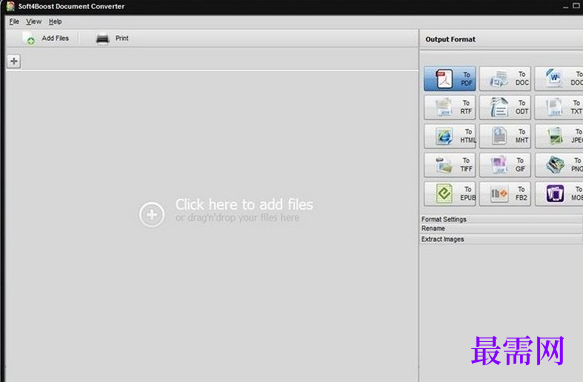The height and width of the screenshot is (382, 583).
Task: Choose the To TIFF output format
Action: 450,165
